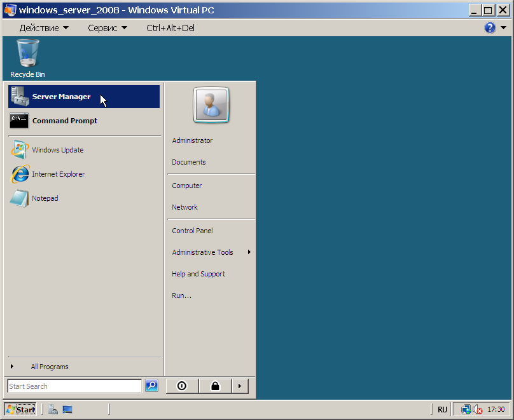Viewport: 514px width, 420px height.
Task: Focus the Start Search box
Action: pos(74,386)
